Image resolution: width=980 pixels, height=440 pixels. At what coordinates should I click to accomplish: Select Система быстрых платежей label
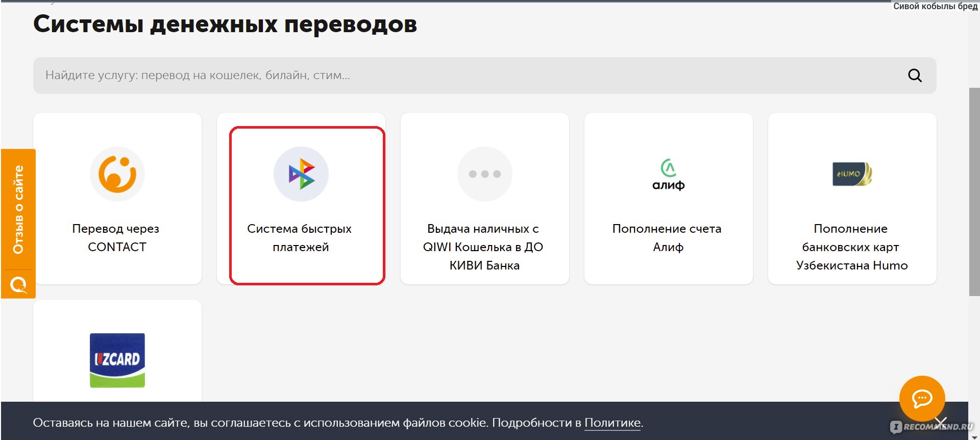(x=300, y=238)
